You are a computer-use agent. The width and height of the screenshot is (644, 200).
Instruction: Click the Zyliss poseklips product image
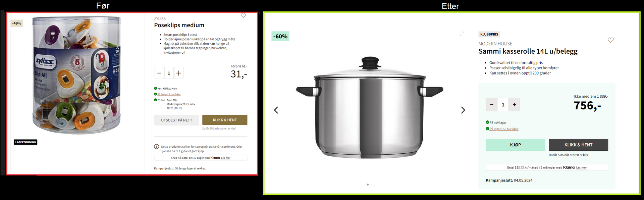coord(77,76)
